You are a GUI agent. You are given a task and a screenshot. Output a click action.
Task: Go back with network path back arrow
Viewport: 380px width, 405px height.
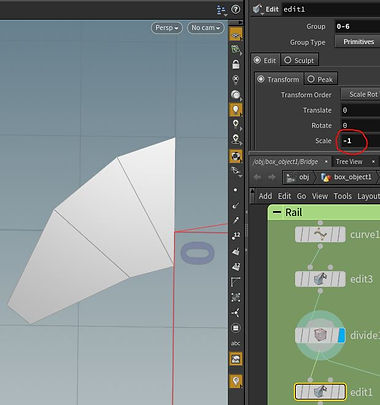[x=257, y=177]
